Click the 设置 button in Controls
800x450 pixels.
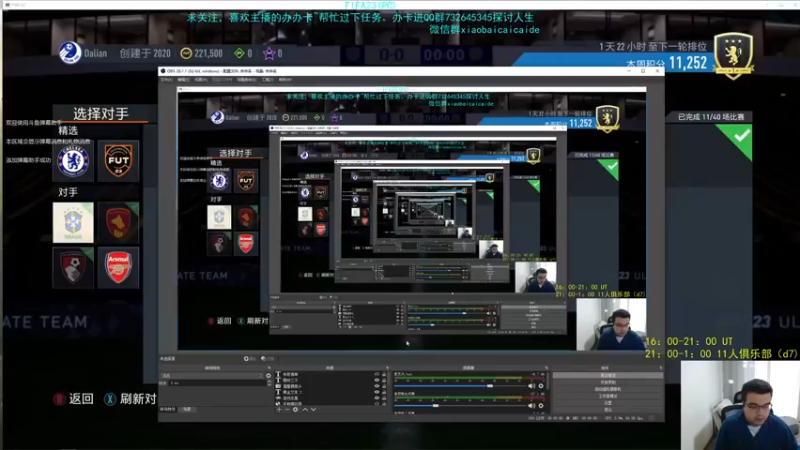(608, 403)
